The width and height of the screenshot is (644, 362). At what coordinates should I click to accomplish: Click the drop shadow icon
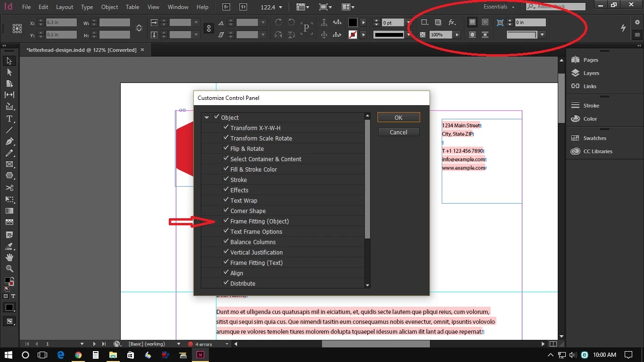pyautogui.click(x=438, y=22)
